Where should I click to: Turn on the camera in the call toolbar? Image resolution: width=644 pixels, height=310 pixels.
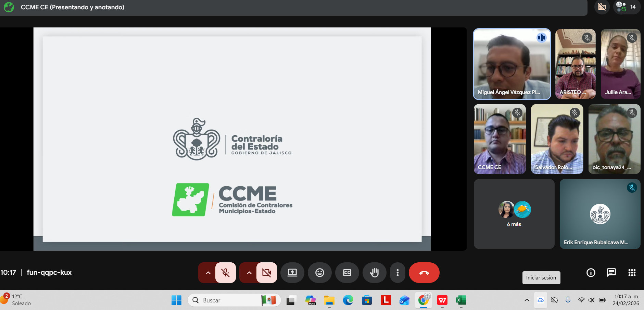coord(267,273)
